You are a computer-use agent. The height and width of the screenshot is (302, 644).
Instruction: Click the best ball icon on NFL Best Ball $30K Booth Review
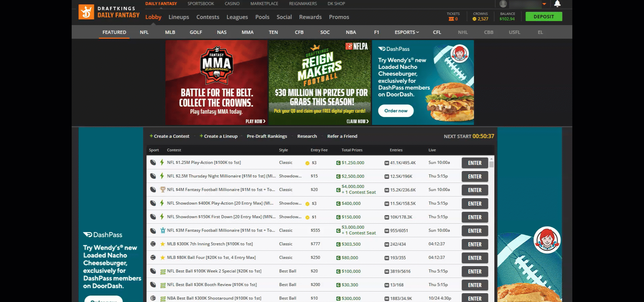163,285
